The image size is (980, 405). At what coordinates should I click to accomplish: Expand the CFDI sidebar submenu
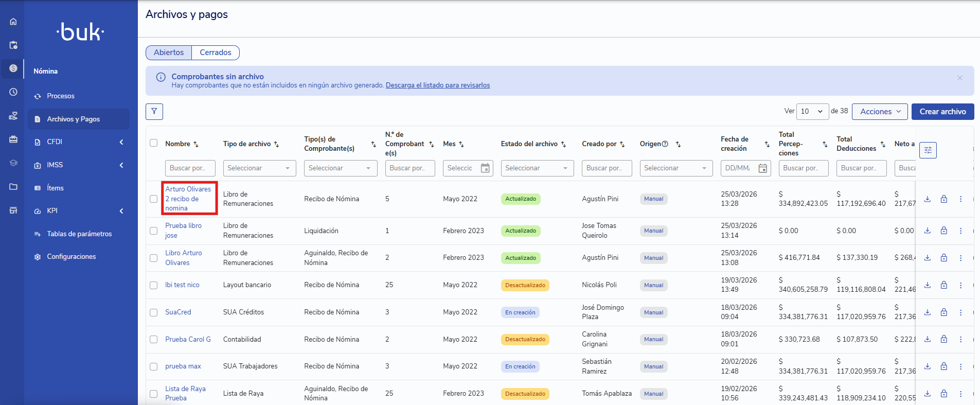[121, 142]
